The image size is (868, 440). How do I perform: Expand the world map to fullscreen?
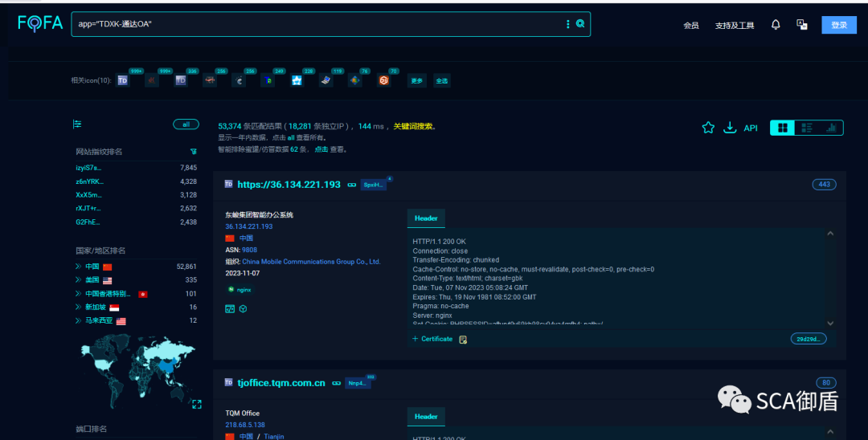tap(196, 404)
